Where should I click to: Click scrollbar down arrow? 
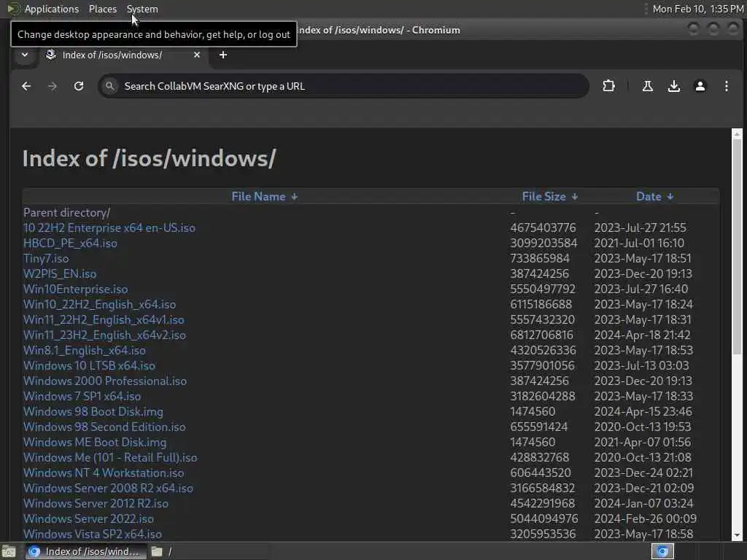click(737, 535)
